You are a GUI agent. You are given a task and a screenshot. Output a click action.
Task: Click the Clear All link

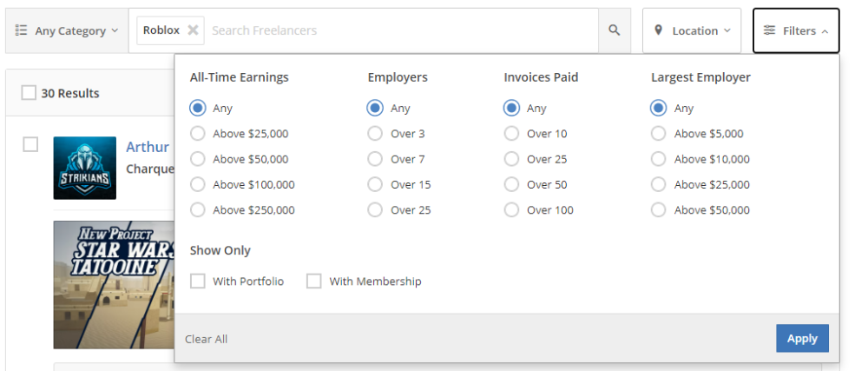[207, 339]
